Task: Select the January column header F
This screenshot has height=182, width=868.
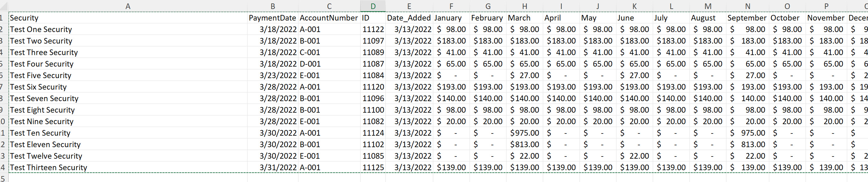Action: pos(451,6)
